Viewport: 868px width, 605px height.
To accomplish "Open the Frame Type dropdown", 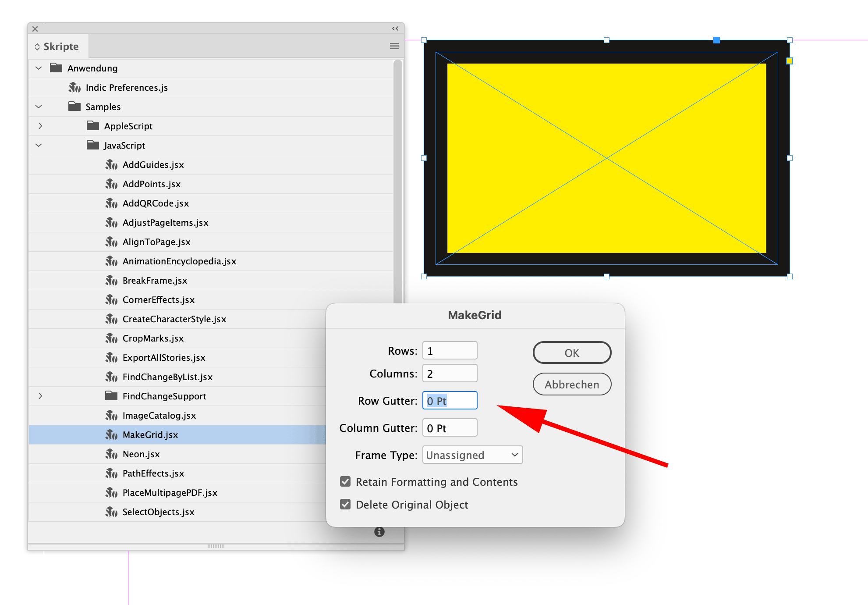I will (x=472, y=455).
